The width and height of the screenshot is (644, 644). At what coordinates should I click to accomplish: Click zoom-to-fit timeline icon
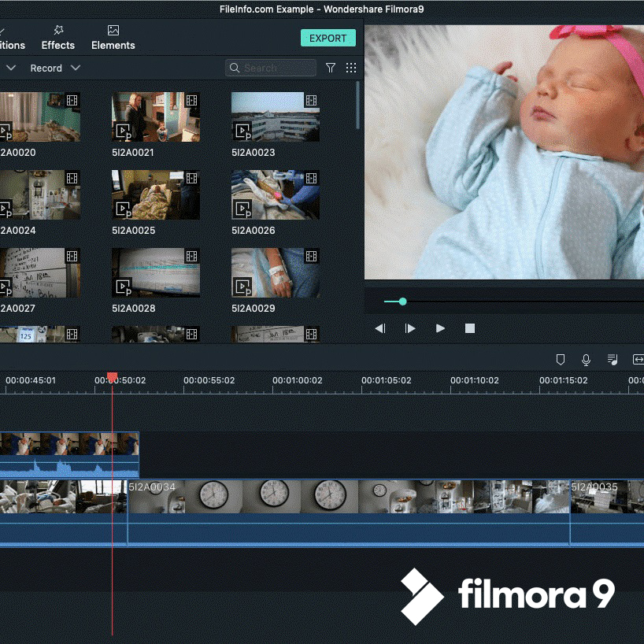[638, 360]
